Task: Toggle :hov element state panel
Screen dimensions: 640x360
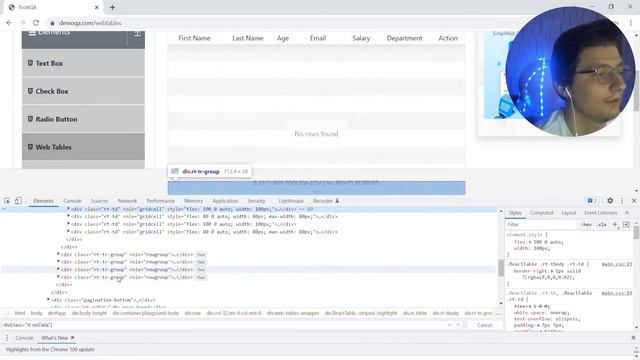Action: (x=586, y=224)
